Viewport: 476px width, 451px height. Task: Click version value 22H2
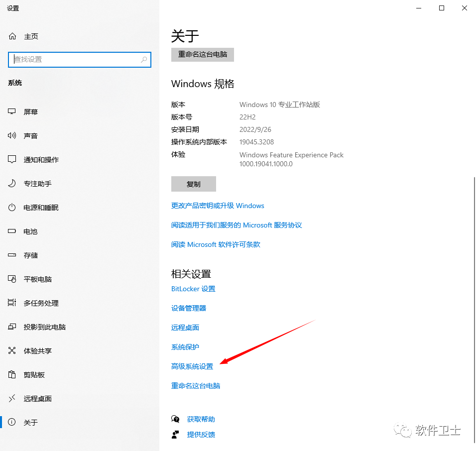pos(247,117)
